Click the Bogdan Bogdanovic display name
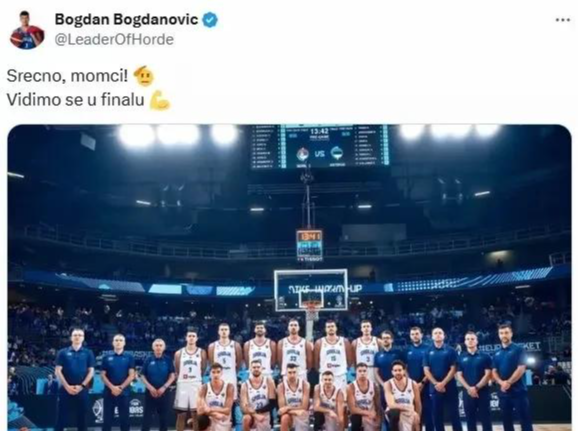Screen dimensions: 579x431 click(x=126, y=19)
